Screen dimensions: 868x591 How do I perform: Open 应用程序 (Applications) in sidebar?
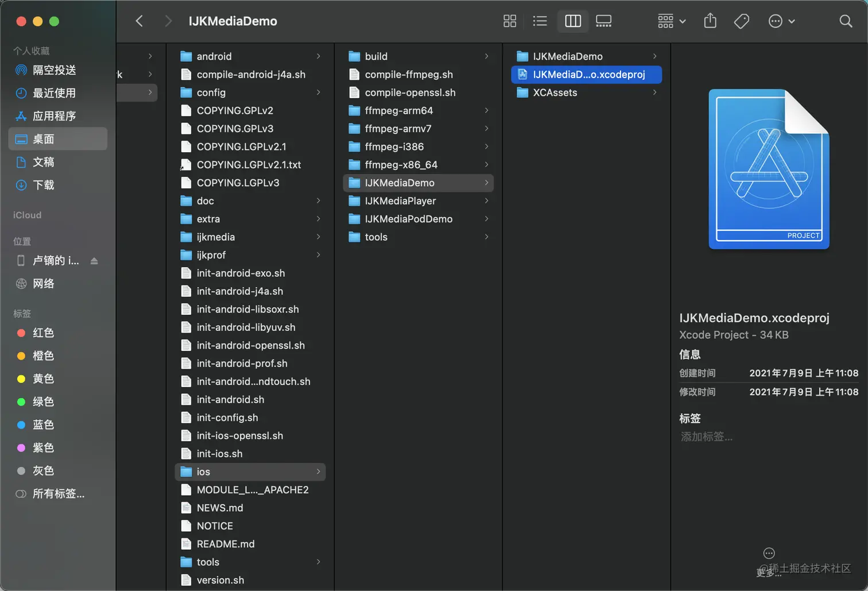(x=57, y=116)
